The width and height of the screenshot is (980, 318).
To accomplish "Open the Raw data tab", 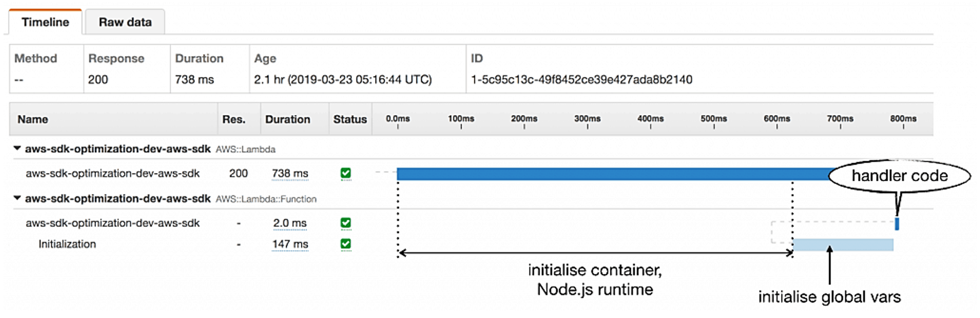I will tap(125, 22).
